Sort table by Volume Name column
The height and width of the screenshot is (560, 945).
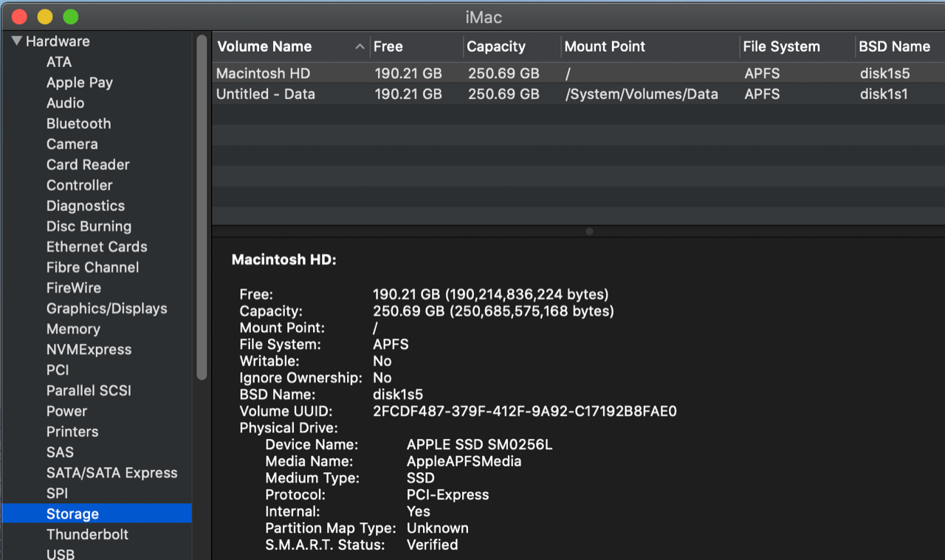click(x=264, y=46)
